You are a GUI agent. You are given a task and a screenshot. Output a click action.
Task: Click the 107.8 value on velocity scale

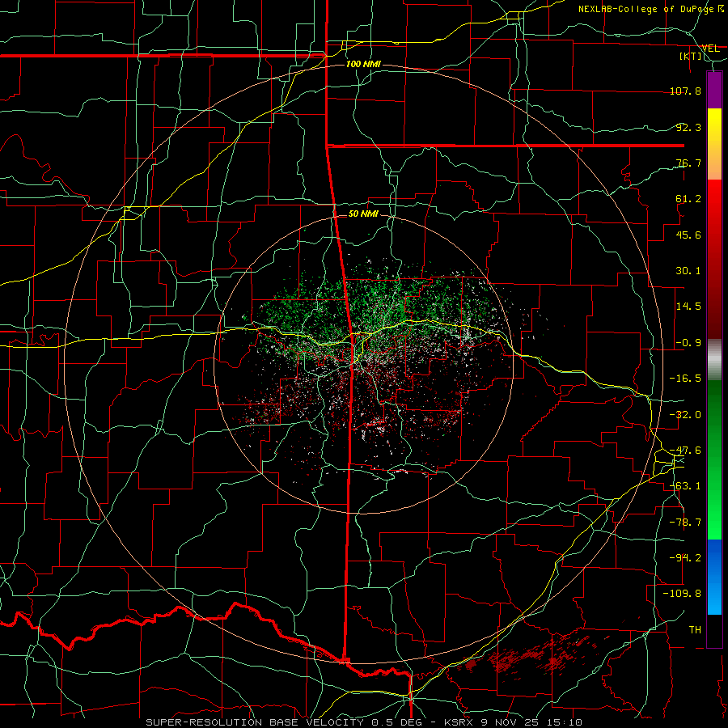click(x=685, y=91)
